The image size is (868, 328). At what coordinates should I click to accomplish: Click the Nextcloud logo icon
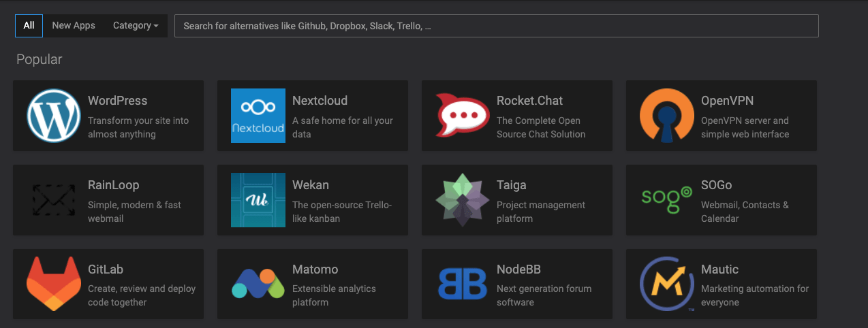258,116
